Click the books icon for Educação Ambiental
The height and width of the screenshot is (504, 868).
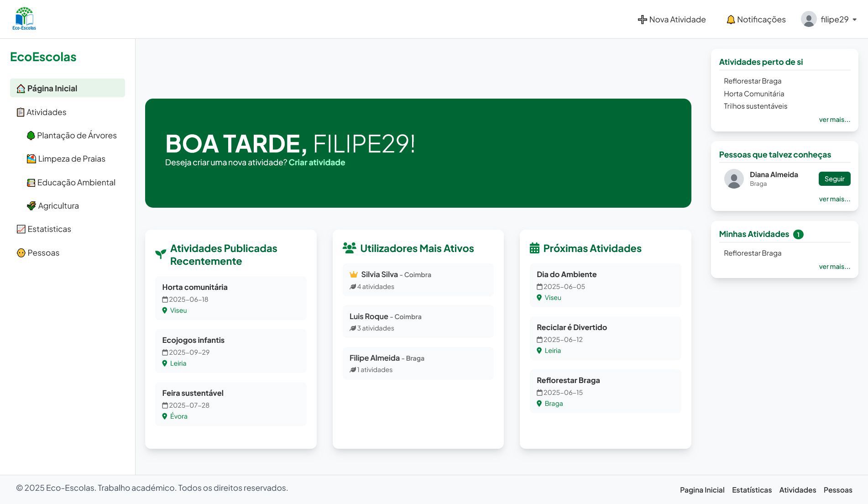tap(31, 183)
